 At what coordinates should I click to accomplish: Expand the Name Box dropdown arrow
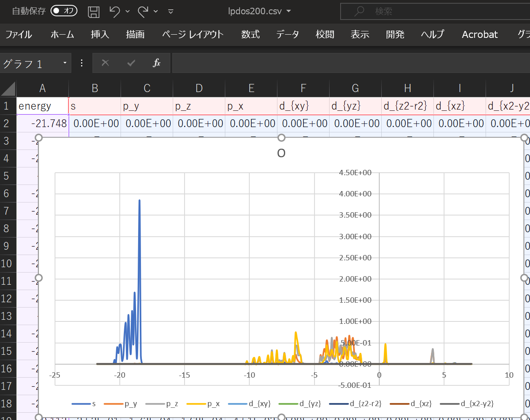click(65, 63)
